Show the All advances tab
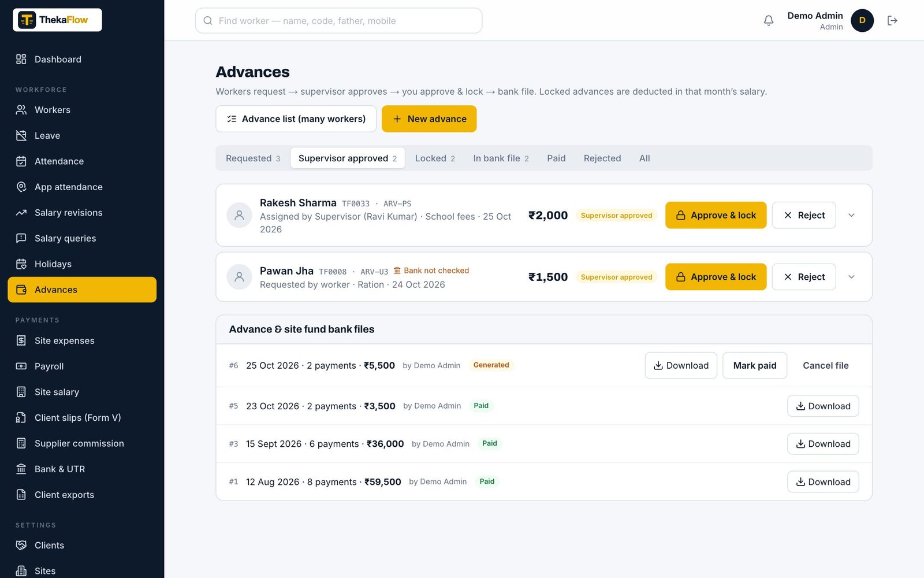 [644, 158]
